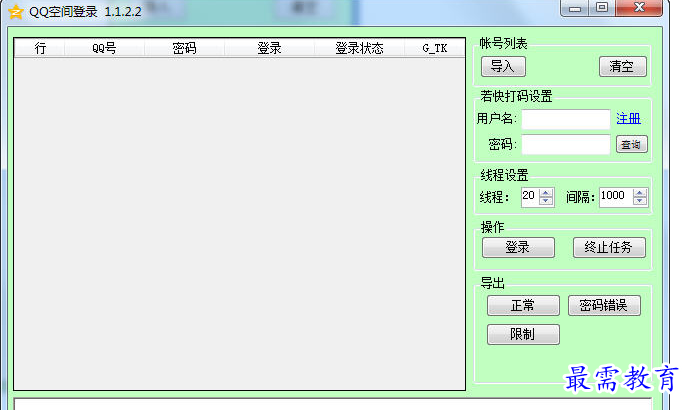Click the 间隔 value field showing 1000

pyautogui.click(x=616, y=197)
